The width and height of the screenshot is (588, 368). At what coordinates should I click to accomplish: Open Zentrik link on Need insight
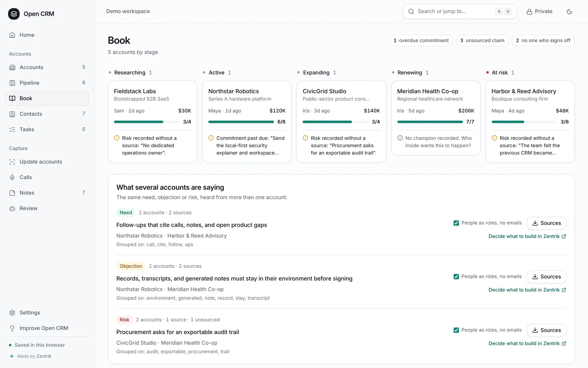point(527,236)
